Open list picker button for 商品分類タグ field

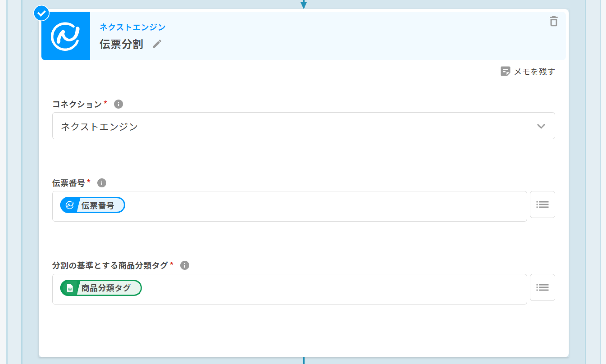click(x=542, y=287)
